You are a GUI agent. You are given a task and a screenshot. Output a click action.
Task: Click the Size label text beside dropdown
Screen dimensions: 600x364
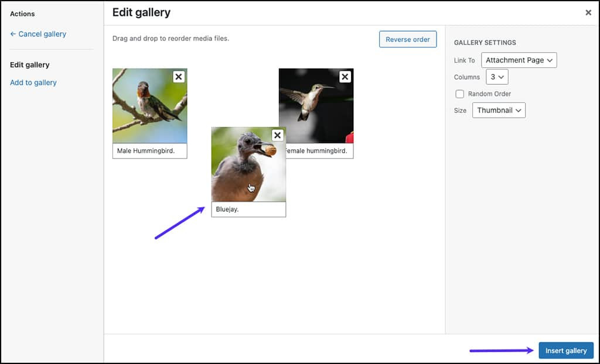tap(461, 110)
